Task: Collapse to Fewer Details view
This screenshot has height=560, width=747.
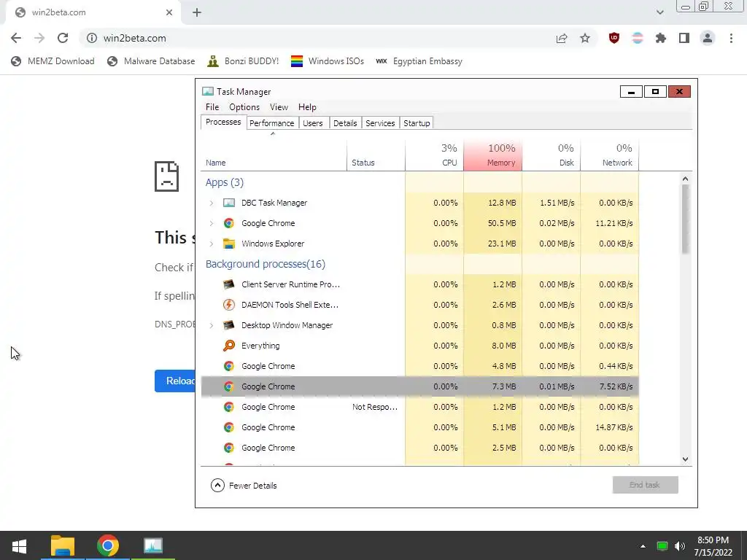Action: [x=244, y=485]
